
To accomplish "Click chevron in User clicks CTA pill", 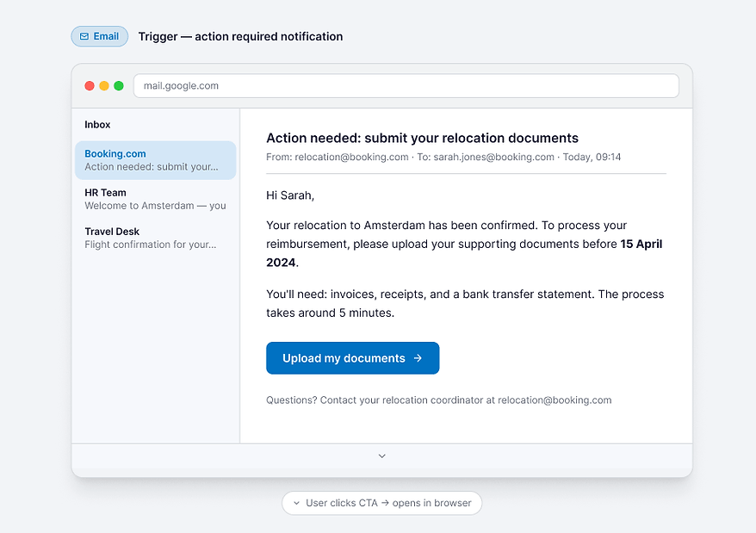I will [296, 503].
